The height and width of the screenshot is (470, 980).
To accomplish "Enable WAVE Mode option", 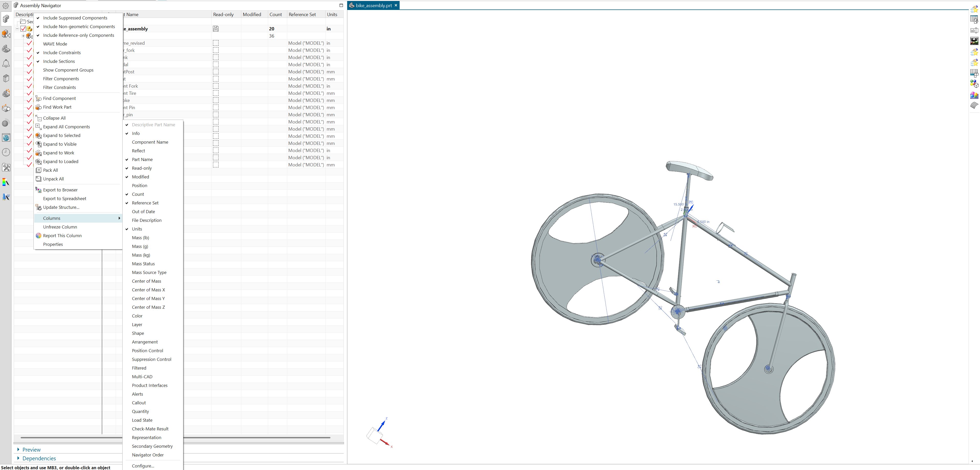I will point(55,44).
